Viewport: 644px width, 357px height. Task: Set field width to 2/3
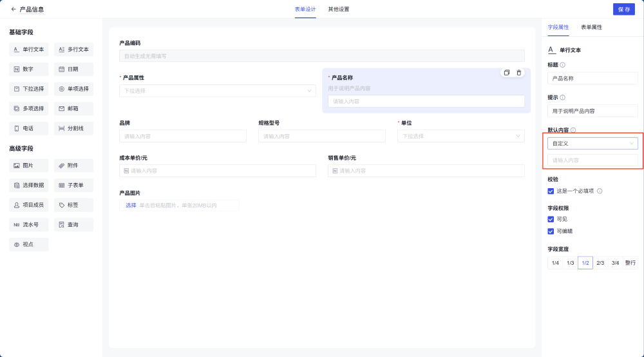point(600,263)
